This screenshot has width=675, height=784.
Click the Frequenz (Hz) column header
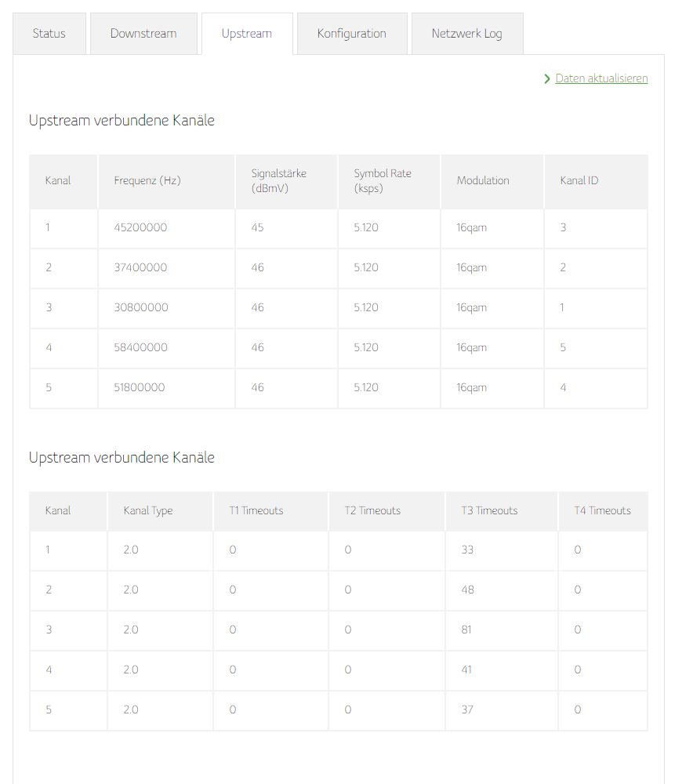(x=147, y=180)
